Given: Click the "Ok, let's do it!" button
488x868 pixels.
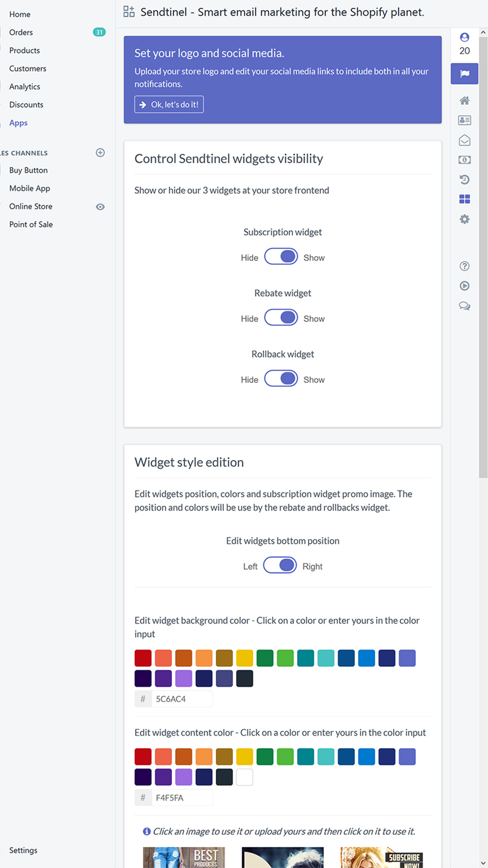Looking at the screenshot, I should click(169, 105).
